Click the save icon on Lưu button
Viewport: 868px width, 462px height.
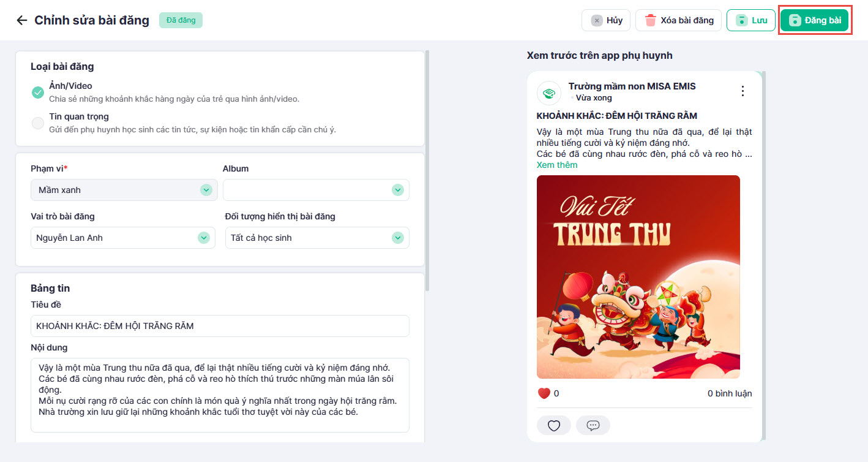741,20
